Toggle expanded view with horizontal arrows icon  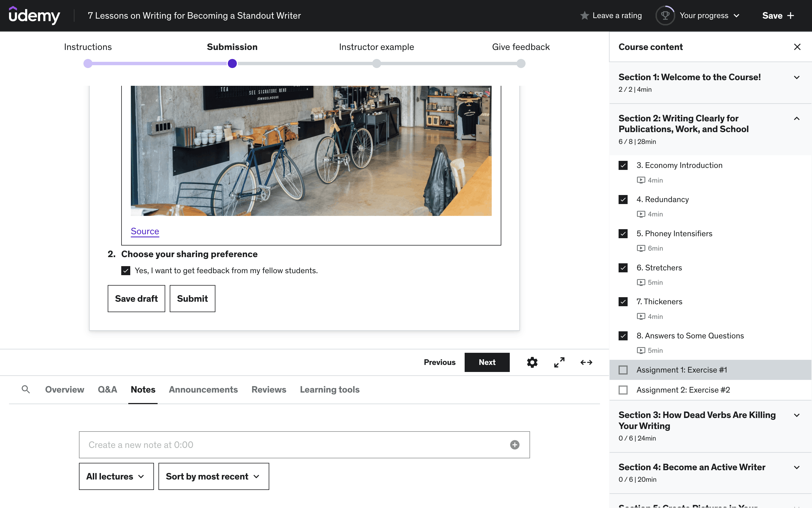click(x=586, y=362)
